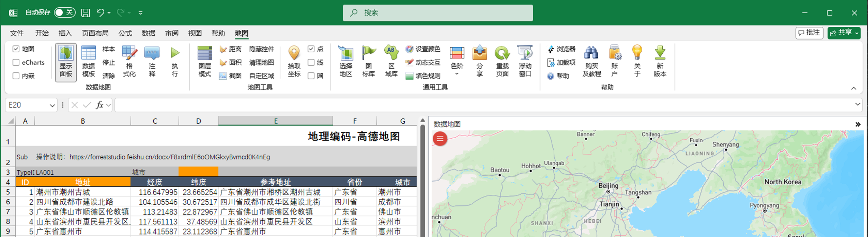Toggle the 自动保存 autosave switch

[x=65, y=12]
